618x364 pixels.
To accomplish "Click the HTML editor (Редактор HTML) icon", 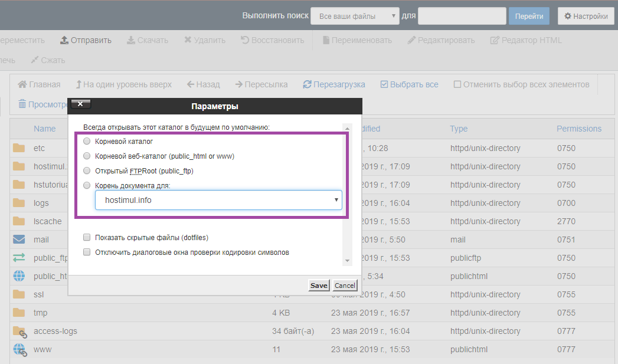I will [495, 40].
